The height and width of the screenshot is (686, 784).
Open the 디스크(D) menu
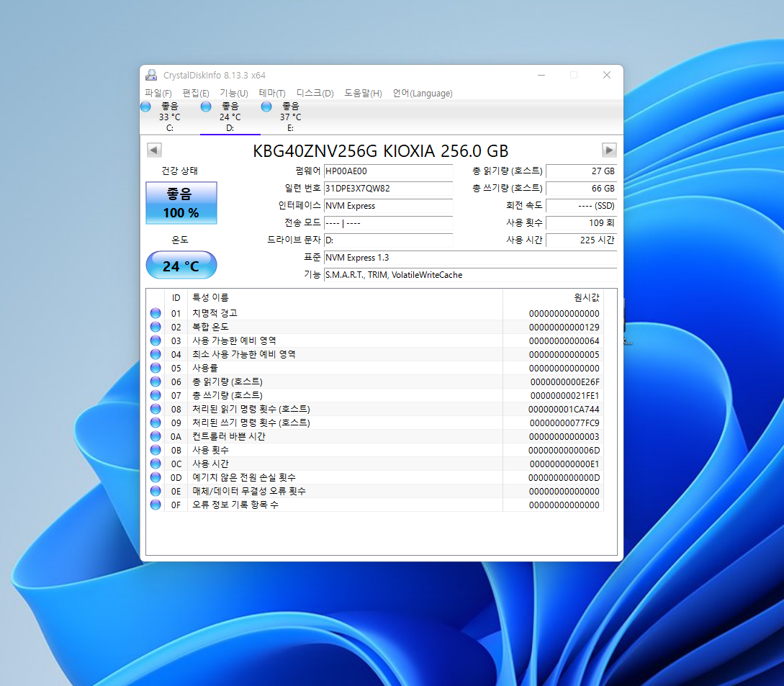point(315,93)
